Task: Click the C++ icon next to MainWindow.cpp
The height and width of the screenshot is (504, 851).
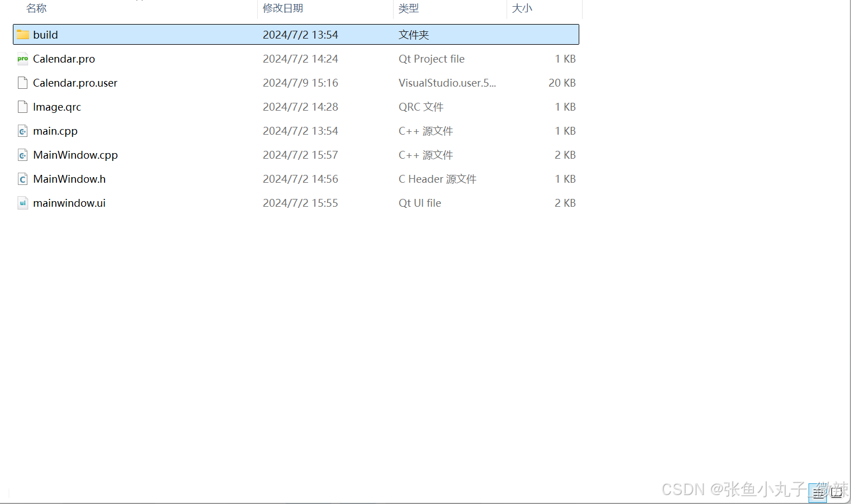Action: (x=22, y=155)
